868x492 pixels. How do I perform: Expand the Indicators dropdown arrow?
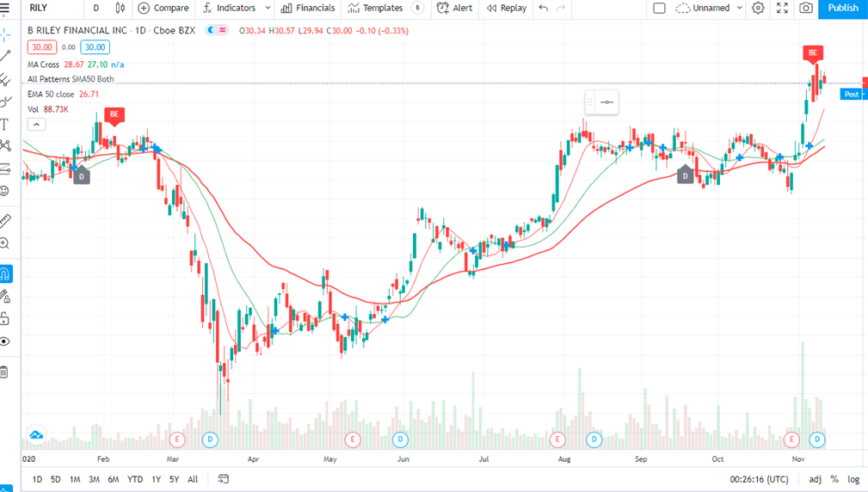click(268, 8)
